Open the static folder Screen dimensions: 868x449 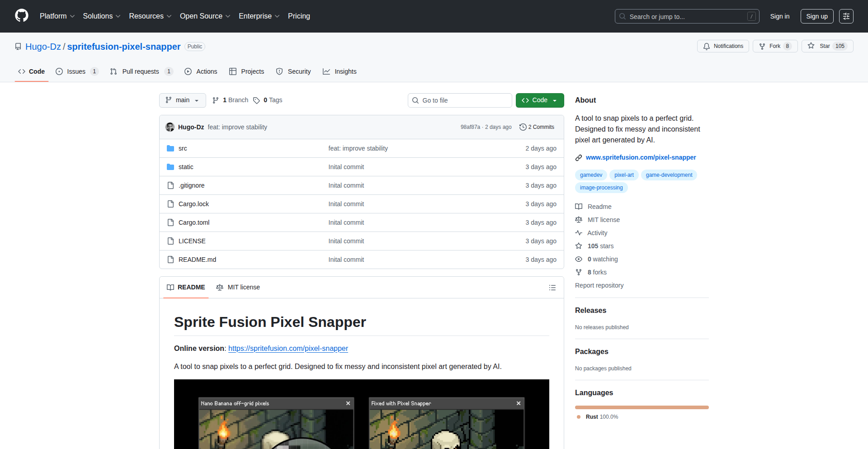186,167
